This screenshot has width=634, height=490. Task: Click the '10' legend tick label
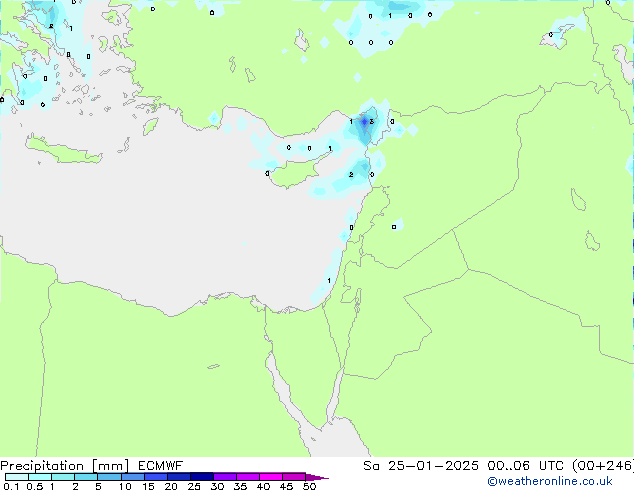coord(125,486)
